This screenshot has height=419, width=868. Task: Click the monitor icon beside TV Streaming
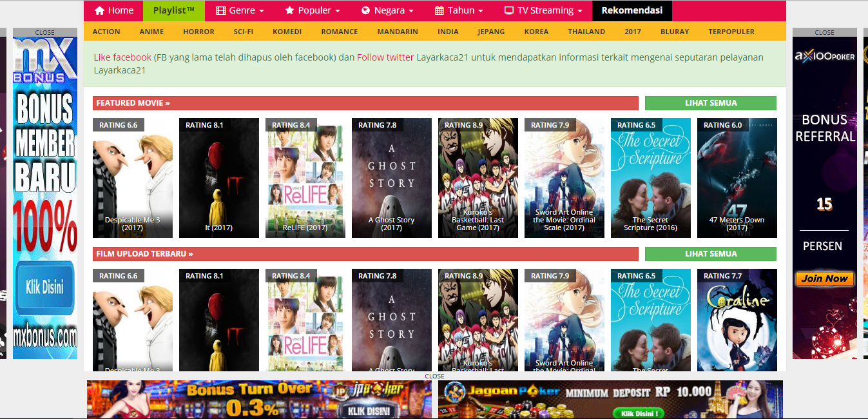(x=509, y=10)
